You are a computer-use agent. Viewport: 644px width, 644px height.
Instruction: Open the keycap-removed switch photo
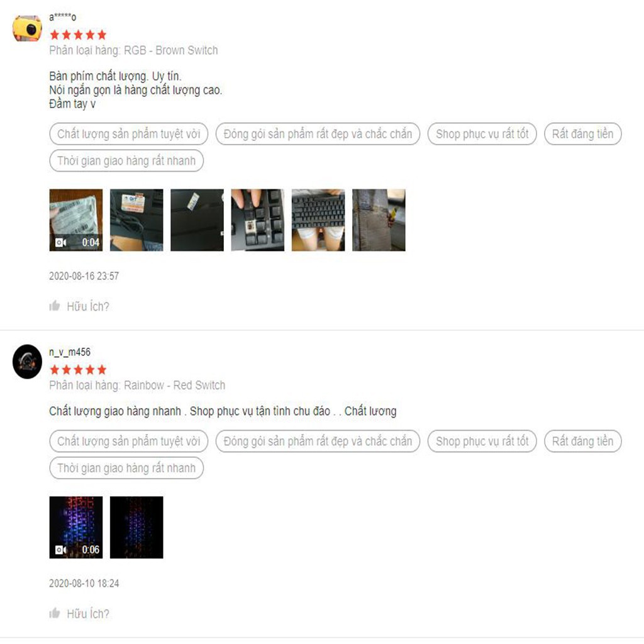[257, 219]
